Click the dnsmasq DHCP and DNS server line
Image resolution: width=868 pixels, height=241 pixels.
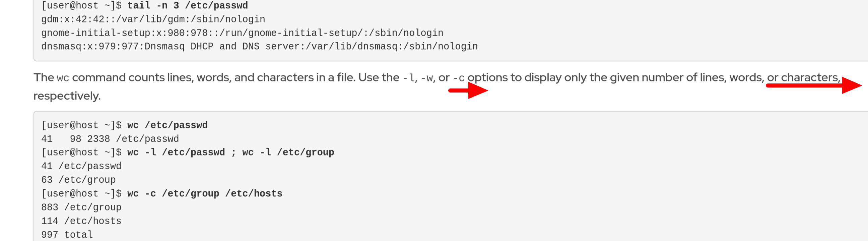pos(259,47)
